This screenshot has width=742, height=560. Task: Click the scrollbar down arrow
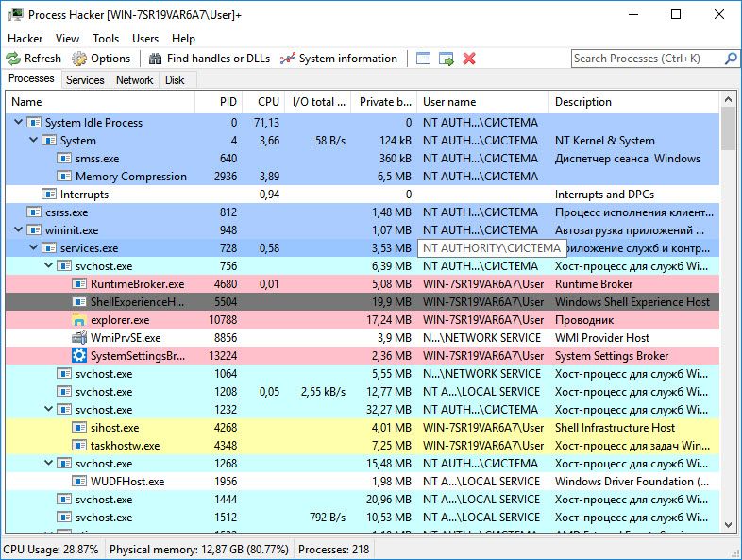[728, 525]
